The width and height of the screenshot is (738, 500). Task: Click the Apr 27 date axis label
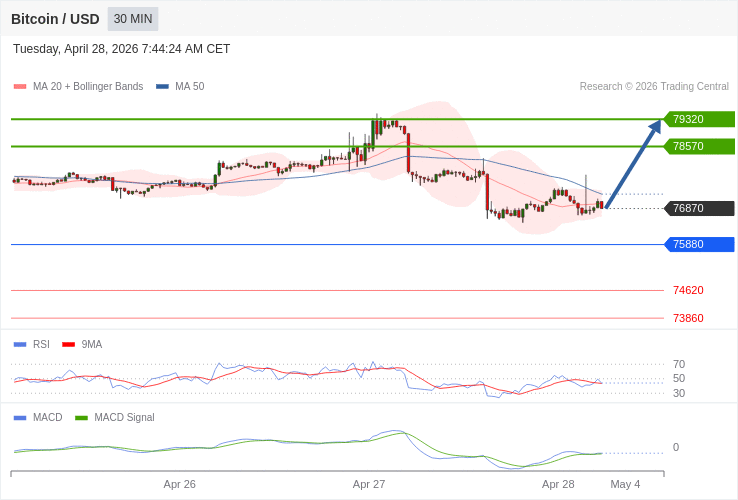(x=369, y=484)
